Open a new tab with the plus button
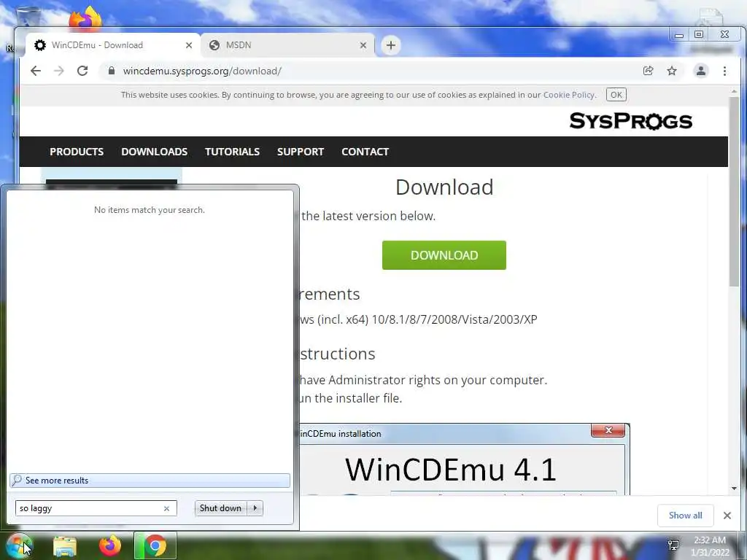The height and width of the screenshot is (560, 747). pos(391,45)
